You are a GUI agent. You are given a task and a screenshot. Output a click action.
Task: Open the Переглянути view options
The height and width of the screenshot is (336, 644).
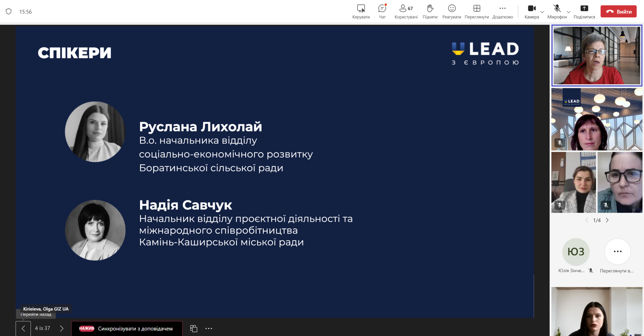(x=477, y=11)
